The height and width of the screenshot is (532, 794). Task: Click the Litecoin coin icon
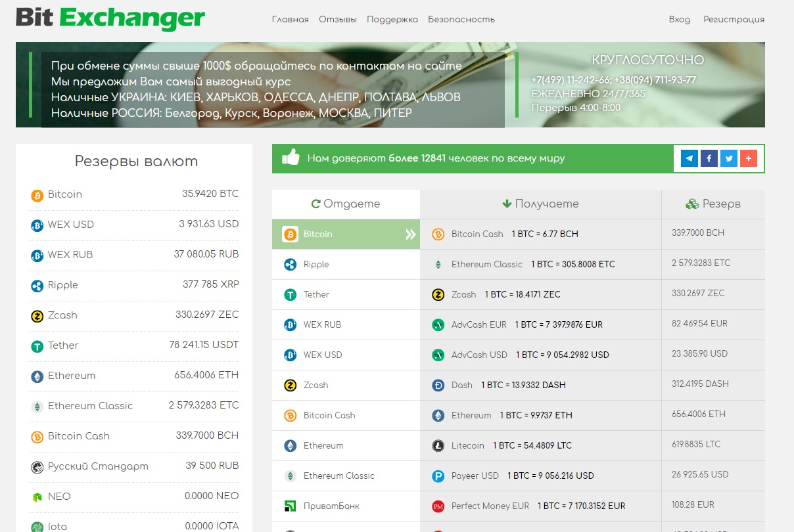click(438, 445)
